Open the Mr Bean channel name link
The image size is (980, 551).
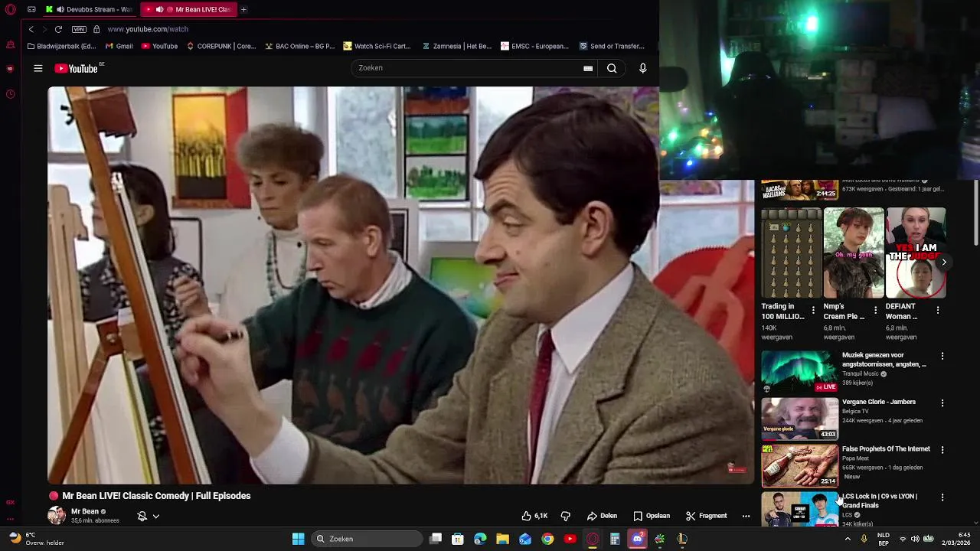[x=85, y=511]
